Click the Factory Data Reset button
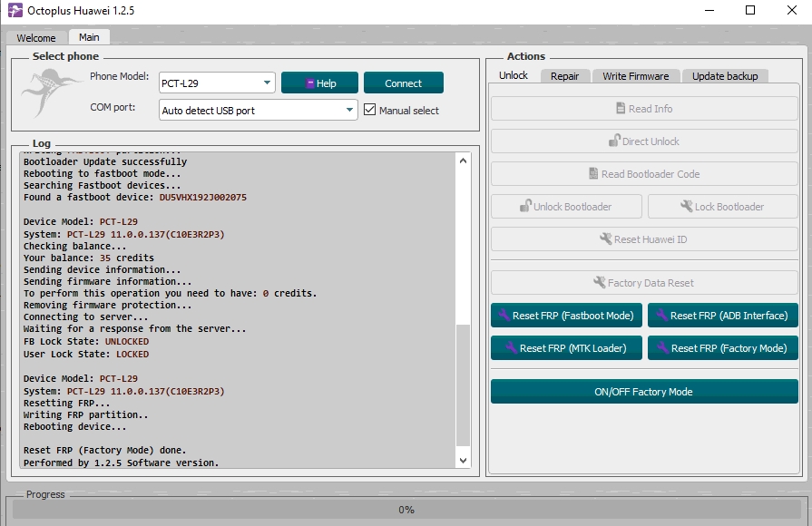This screenshot has width=812, height=526. click(x=644, y=283)
